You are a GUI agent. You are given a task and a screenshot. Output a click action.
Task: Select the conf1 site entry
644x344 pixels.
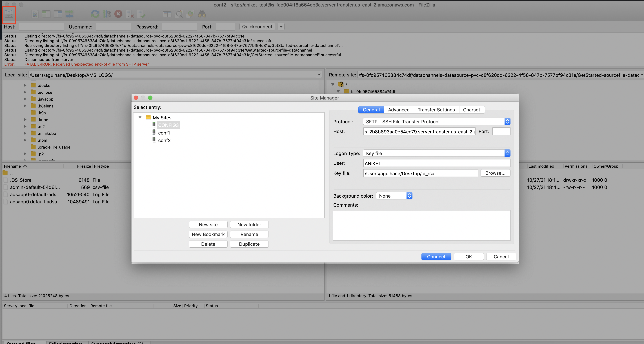[164, 133]
